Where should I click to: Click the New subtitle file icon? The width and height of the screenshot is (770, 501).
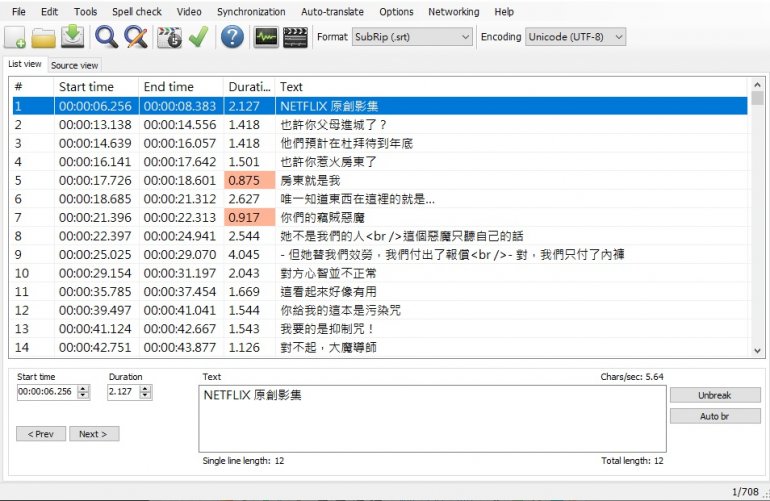coord(15,37)
